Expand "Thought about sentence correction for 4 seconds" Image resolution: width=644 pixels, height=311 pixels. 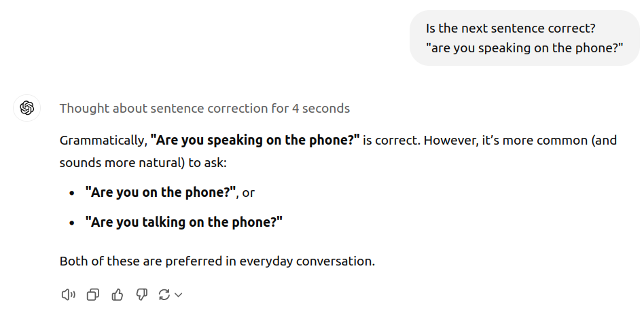click(204, 109)
